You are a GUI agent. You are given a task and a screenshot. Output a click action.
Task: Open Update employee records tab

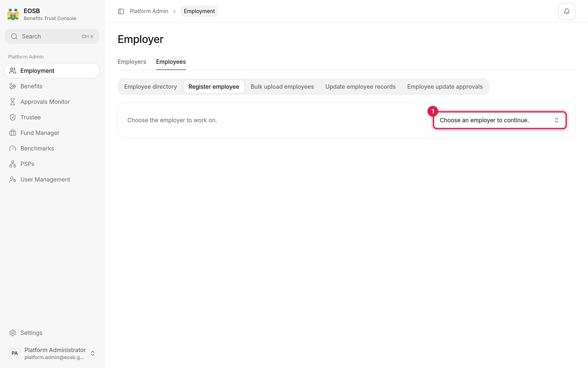coord(360,87)
